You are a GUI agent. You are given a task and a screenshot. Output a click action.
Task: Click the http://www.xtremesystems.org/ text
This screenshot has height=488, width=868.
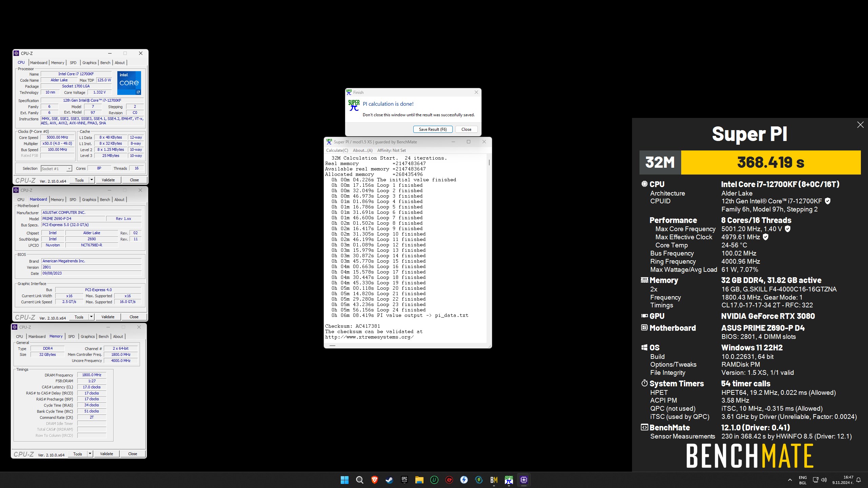coord(369,337)
